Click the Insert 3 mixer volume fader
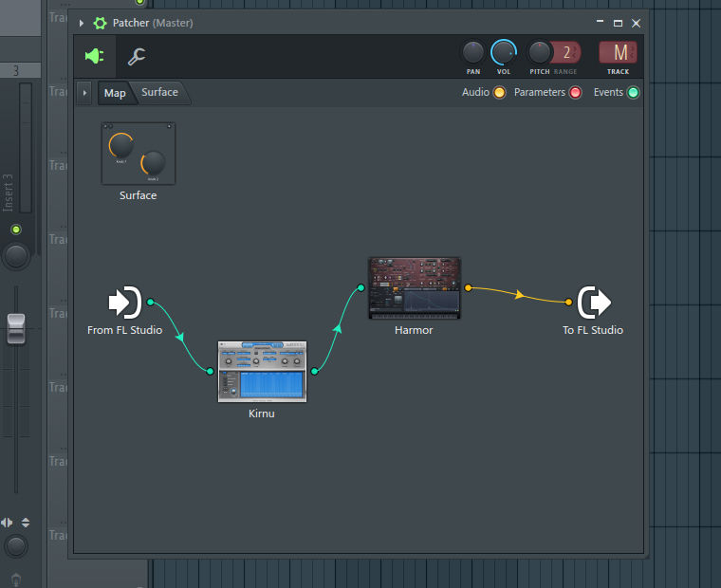This screenshot has height=588, width=721. tap(15, 327)
